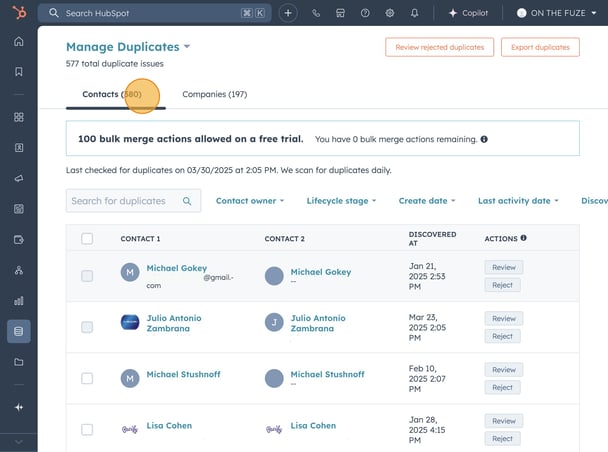Open the plus create menu icon

click(288, 13)
